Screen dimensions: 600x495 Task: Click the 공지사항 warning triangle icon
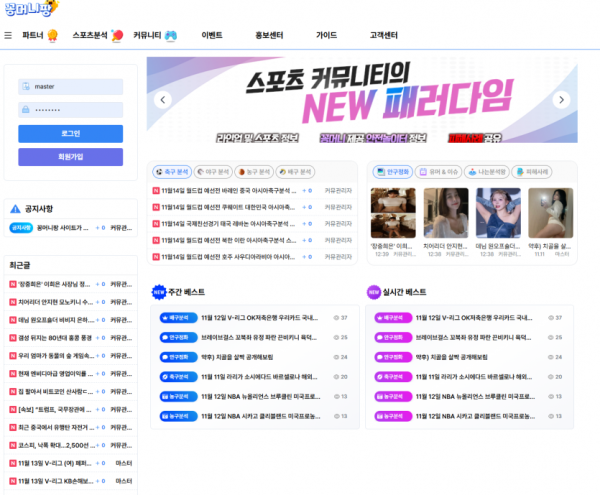pos(15,209)
